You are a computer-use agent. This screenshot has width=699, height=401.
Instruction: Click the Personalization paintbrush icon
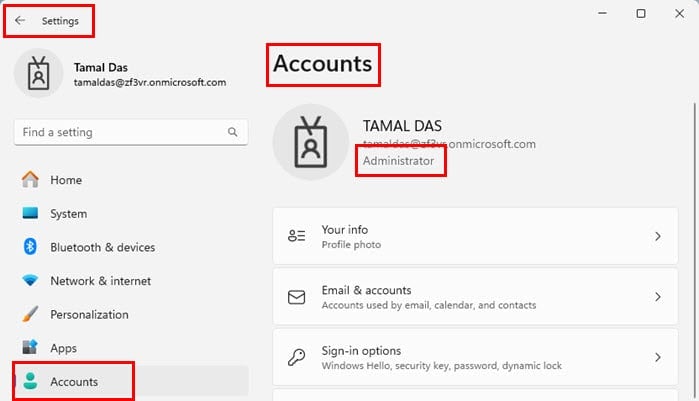[30, 314]
